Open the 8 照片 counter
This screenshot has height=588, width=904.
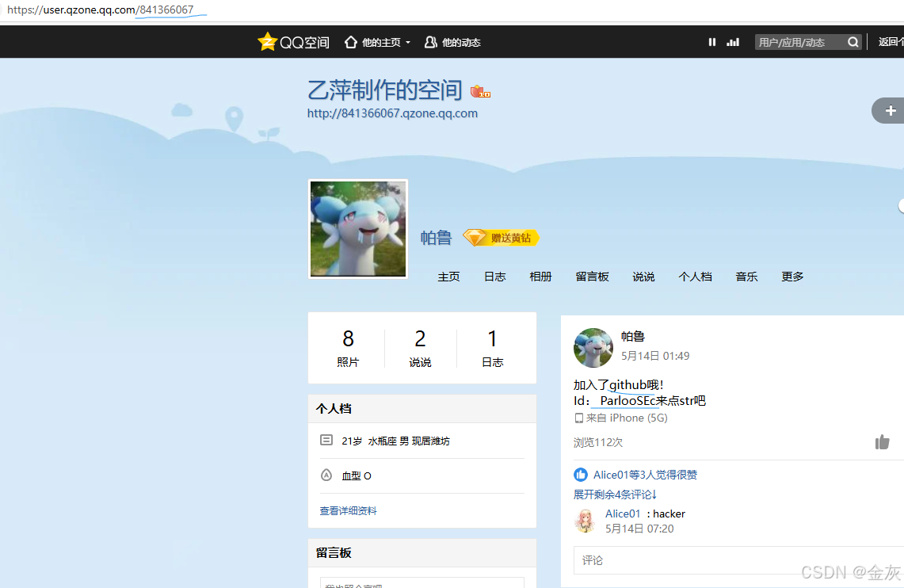pyautogui.click(x=348, y=348)
